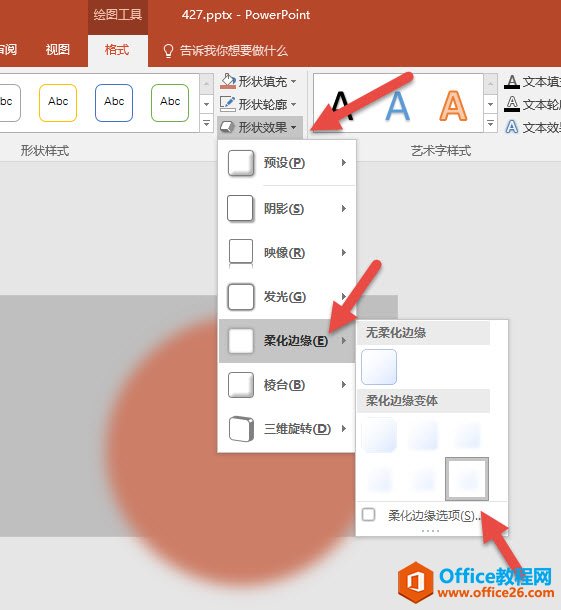Open the 阴影(S) shadow submenu

pyautogui.click(x=287, y=209)
